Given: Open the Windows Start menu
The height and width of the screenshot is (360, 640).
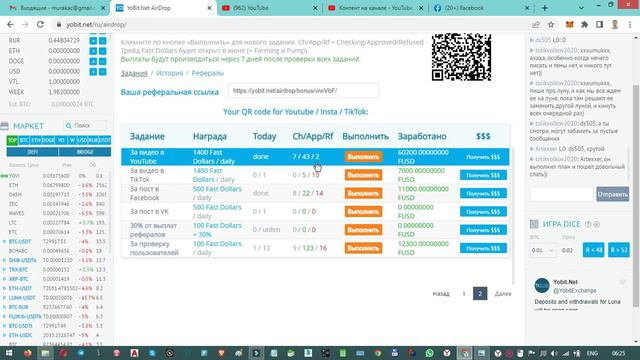Looking at the screenshot, I should [x=8, y=353].
